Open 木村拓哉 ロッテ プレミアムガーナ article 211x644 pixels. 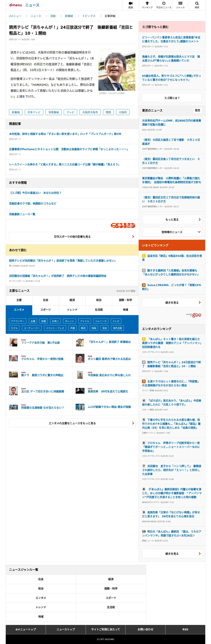65,134
